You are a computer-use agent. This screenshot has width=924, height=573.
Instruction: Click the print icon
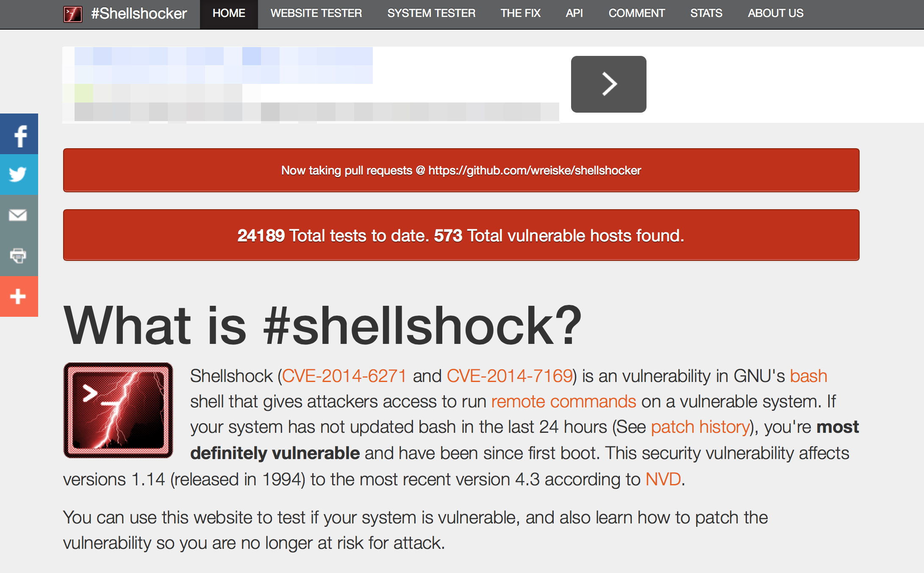(x=18, y=255)
